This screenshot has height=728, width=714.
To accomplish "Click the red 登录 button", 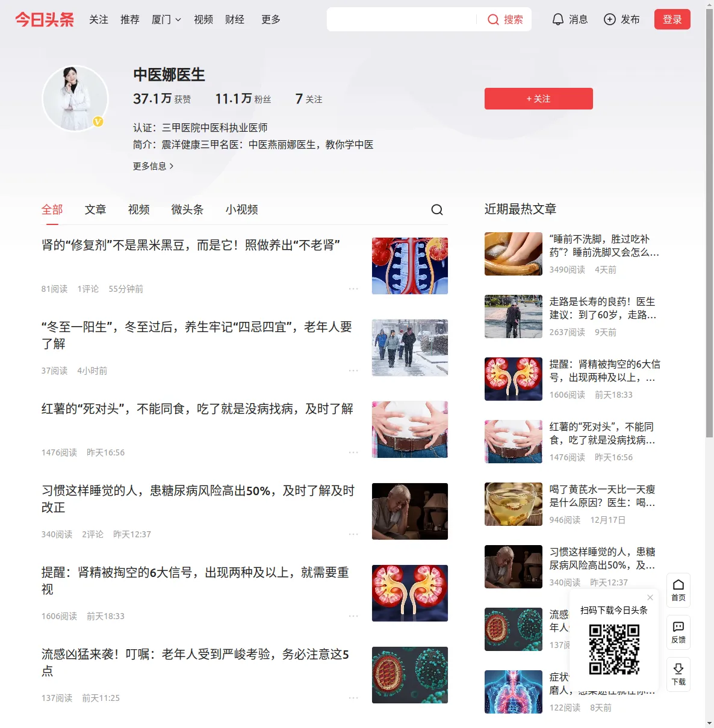I will [672, 19].
